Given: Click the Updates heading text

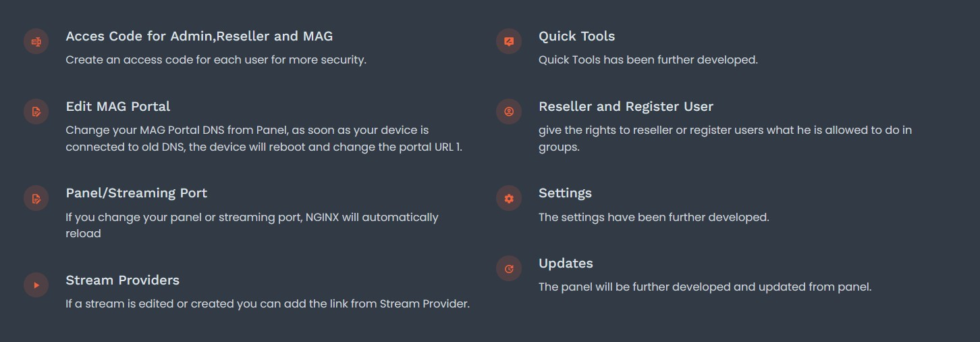Looking at the screenshot, I should click(x=566, y=264).
